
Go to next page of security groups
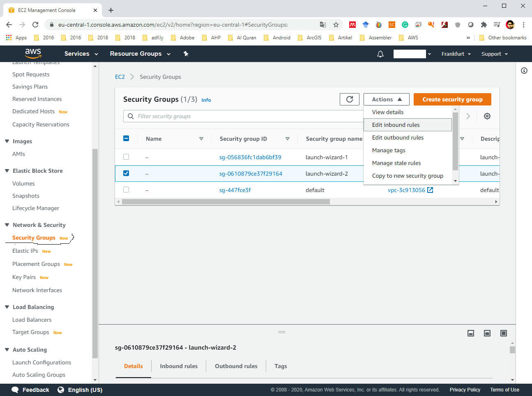click(x=468, y=116)
